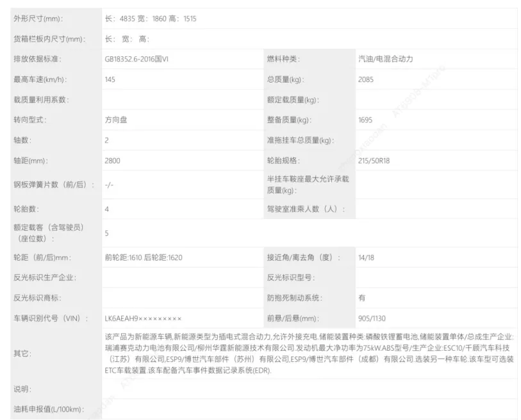Image resolution: width=521 pixels, height=420 pixels.
Task: Select the 钢板弹簧片数（前/后） label
Action: pos(54,184)
